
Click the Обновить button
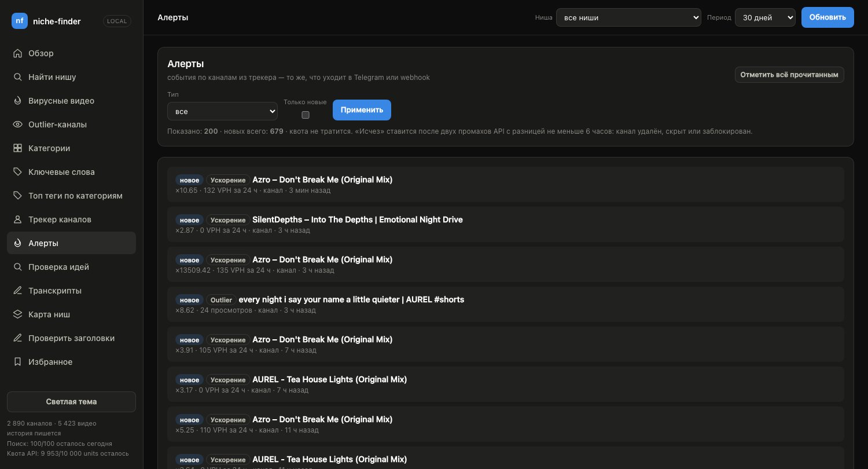827,17
